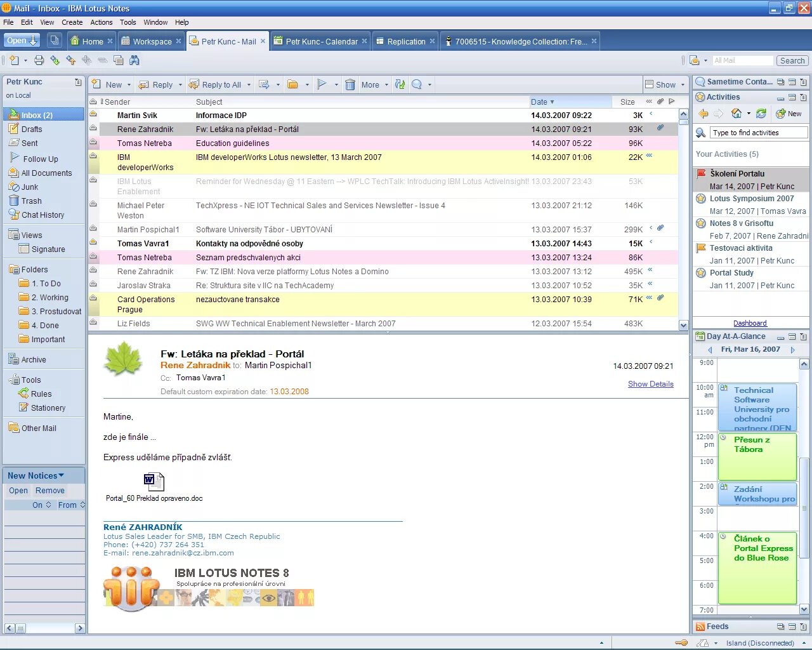Image resolution: width=812 pixels, height=650 pixels.
Task: Click Remove under New Notices
Action: [50, 491]
